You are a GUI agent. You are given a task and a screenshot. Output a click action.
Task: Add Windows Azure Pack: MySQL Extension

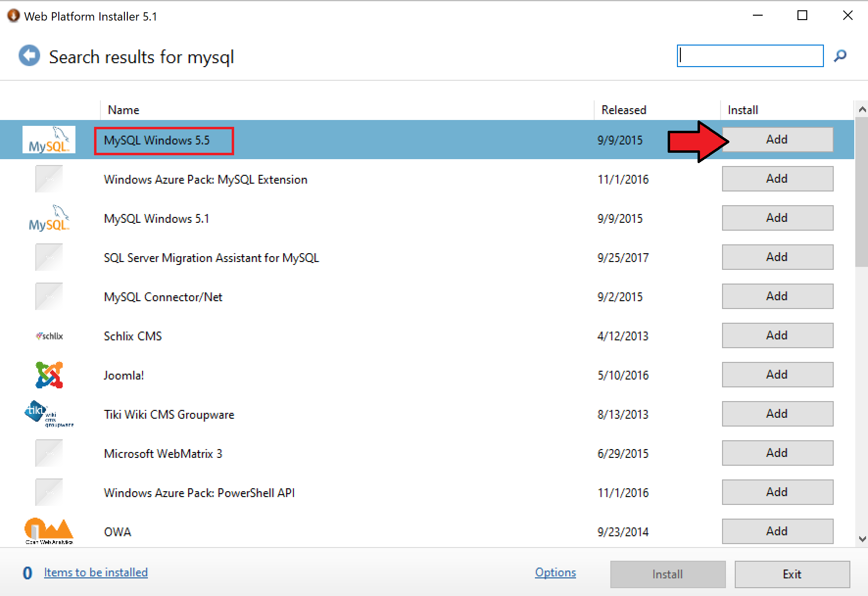[x=777, y=179]
